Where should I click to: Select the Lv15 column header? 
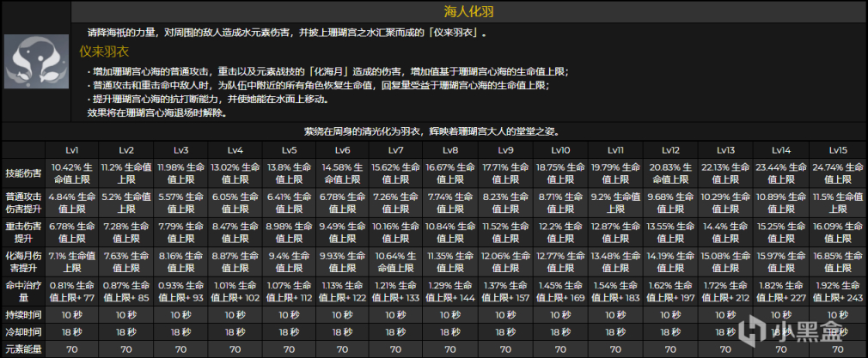click(839, 150)
